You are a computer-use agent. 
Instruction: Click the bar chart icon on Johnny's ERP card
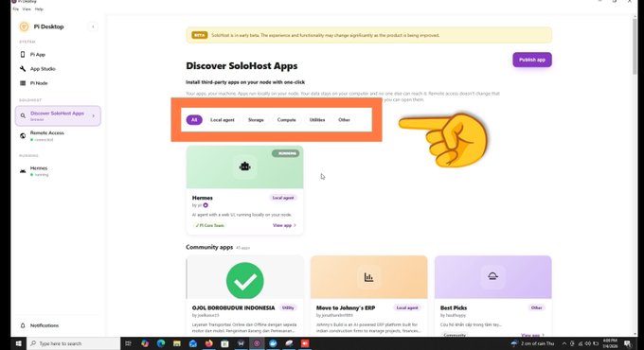[368, 277]
